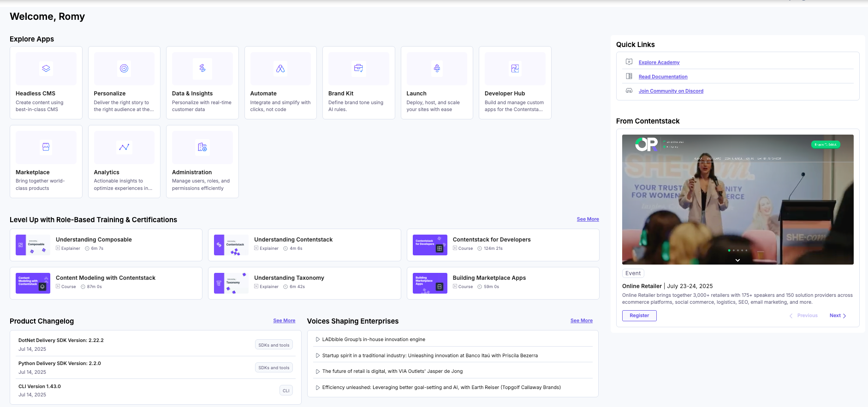Open the Contentstack for Developers title
This screenshot has height=407, width=868.
[492, 240]
